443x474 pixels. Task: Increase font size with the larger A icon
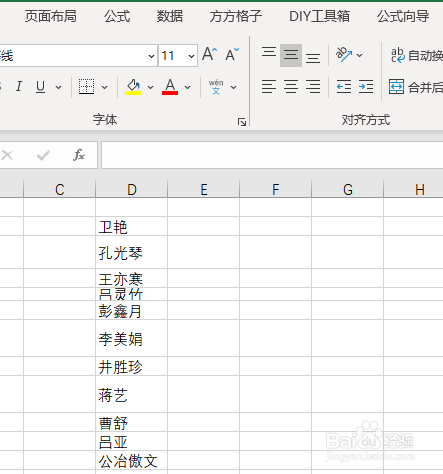click(x=210, y=54)
